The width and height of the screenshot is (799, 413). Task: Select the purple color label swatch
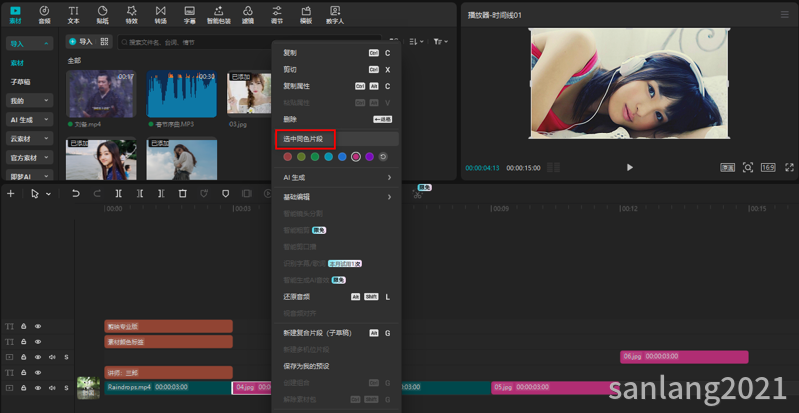369,157
